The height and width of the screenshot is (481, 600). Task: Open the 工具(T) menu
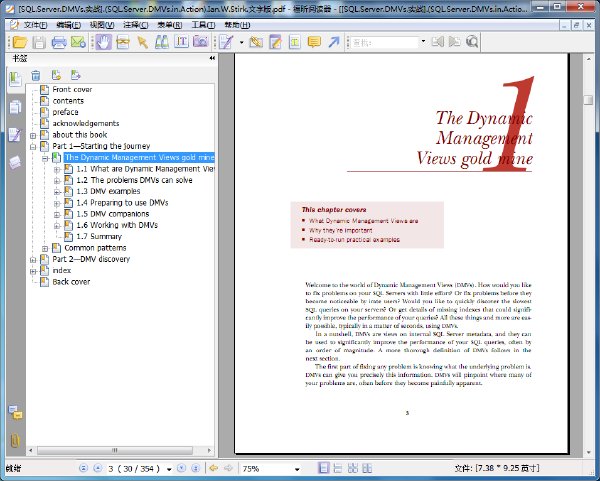coord(203,25)
